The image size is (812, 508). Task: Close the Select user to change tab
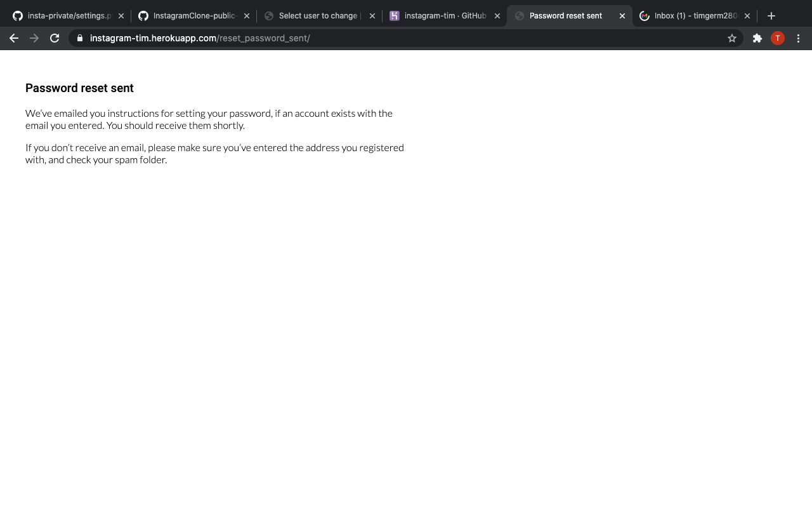[x=372, y=16]
